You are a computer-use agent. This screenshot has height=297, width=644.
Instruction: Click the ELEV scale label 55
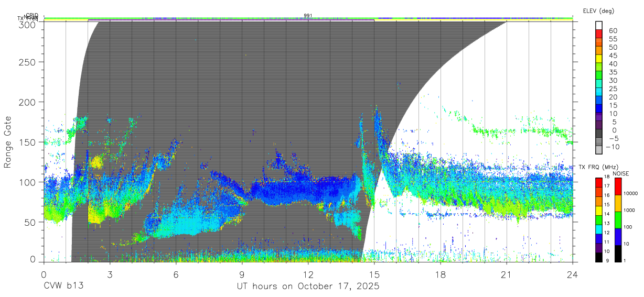coord(613,39)
